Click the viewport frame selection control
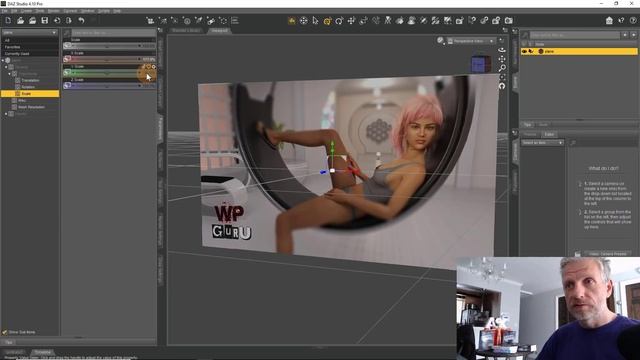Viewport: 640px width, 360px height. point(502,77)
